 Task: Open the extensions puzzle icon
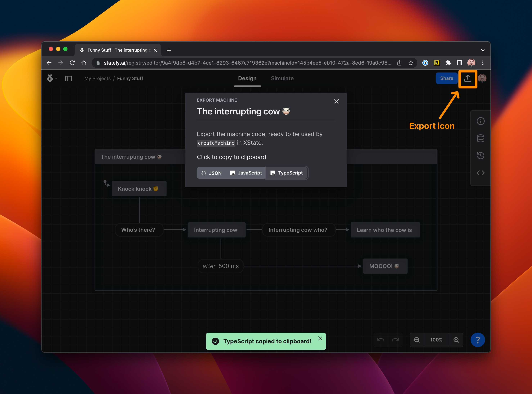(x=448, y=63)
